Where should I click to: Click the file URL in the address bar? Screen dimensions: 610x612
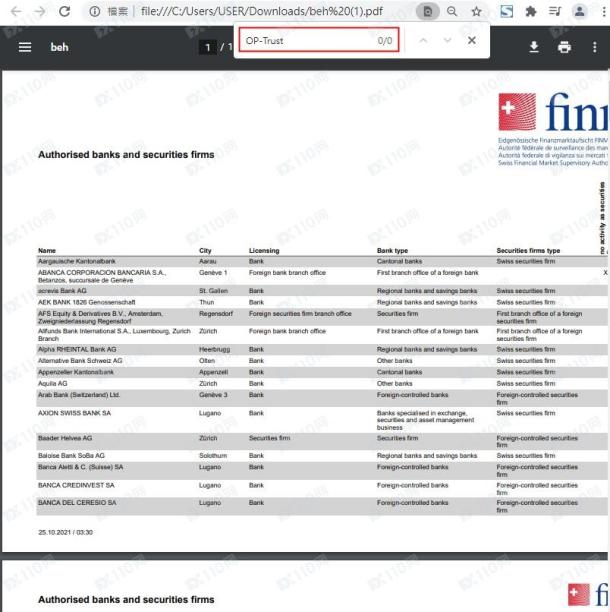261,11
